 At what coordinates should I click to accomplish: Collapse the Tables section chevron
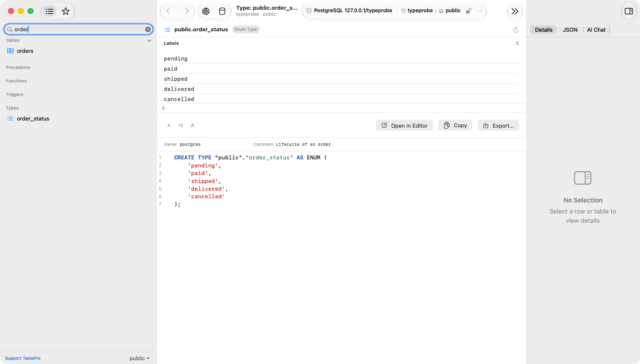[x=149, y=41]
